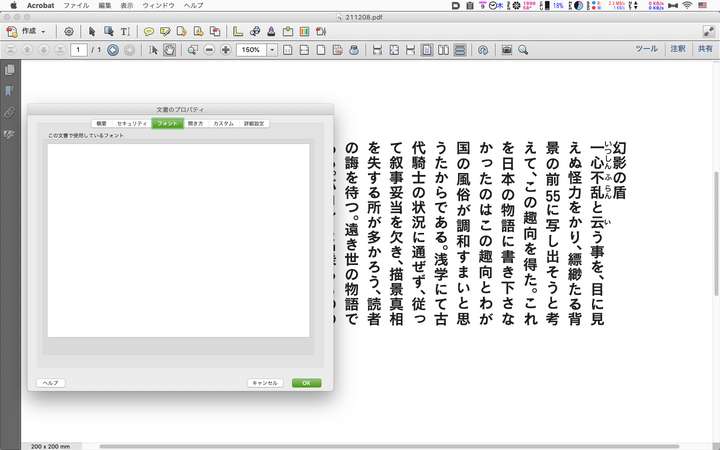Click the snapshot camera icon
Screen dimensions: 720x450
coord(506,50)
